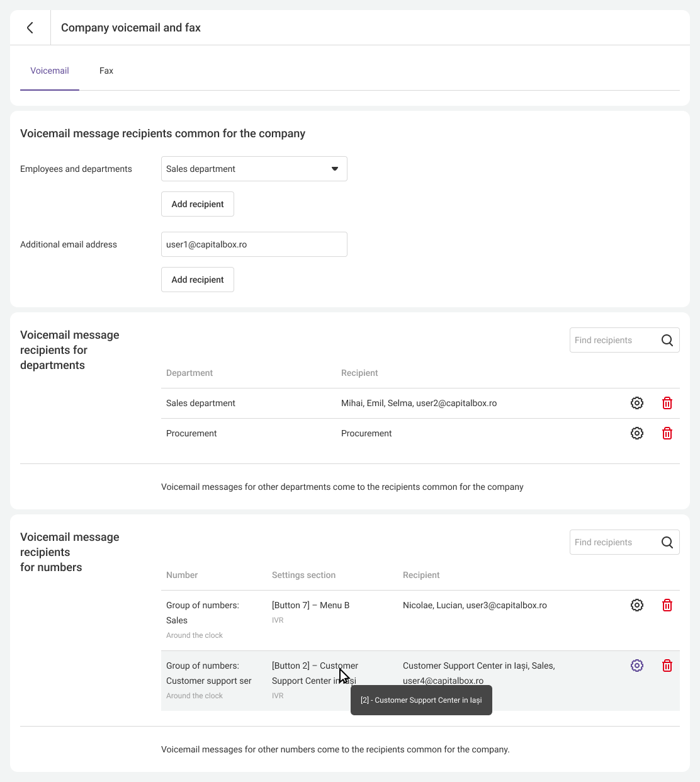This screenshot has height=782, width=700.
Task: Delete the Customer Support Center row
Action: (667, 666)
